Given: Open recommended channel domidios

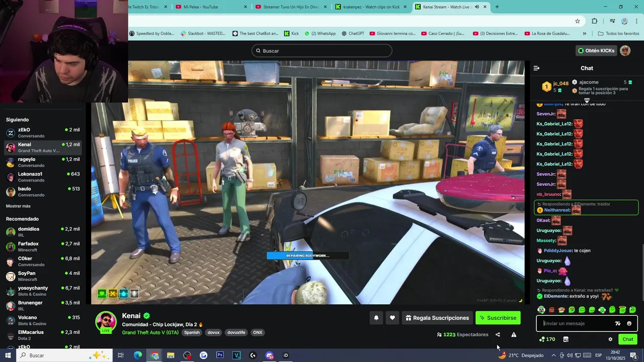Looking at the screenshot, I should (x=43, y=232).
